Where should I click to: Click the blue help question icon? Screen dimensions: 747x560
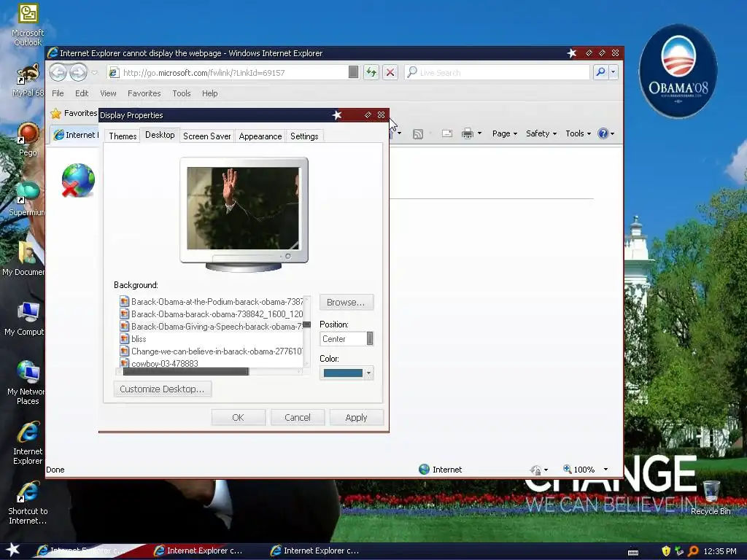tap(603, 134)
